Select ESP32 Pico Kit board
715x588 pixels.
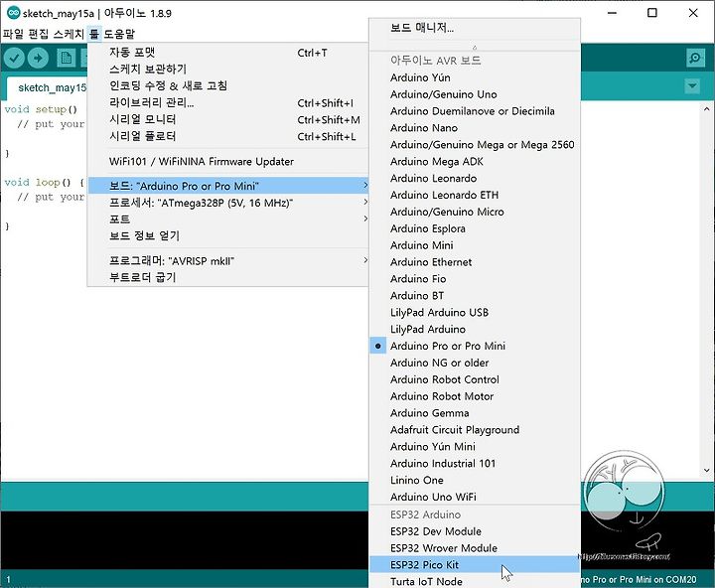click(475, 565)
